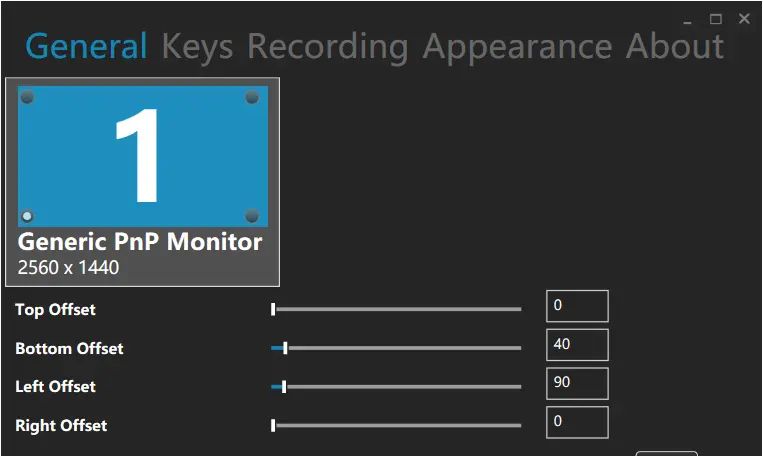Maximize the settings window
Image resolution: width=763 pixels, height=456 pixels.
[x=716, y=19]
